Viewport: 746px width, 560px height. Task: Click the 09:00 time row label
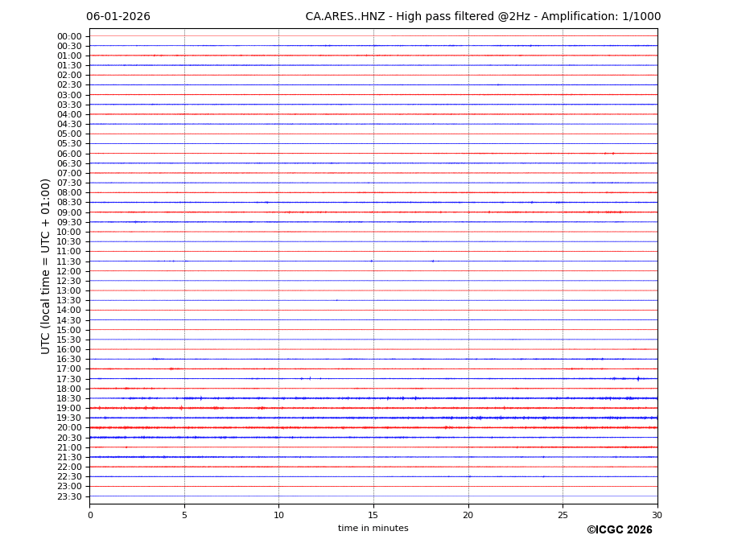pos(69,212)
